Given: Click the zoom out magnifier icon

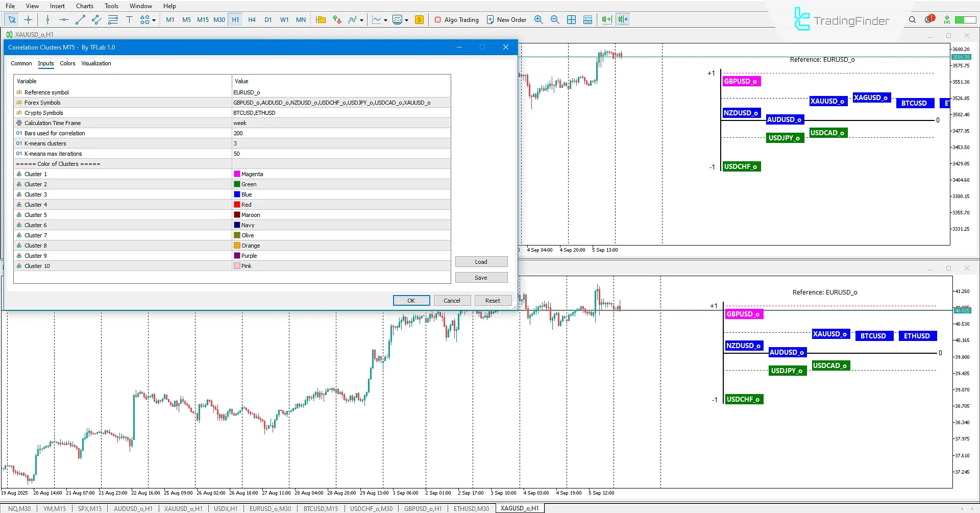Looking at the screenshot, I should (555, 20).
